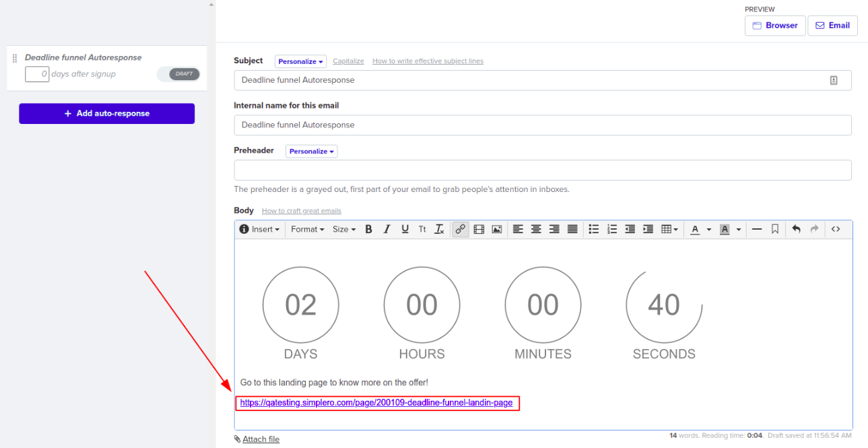Click the insert link chain icon
Viewport: 868px width, 448px height.
point(460,229)
